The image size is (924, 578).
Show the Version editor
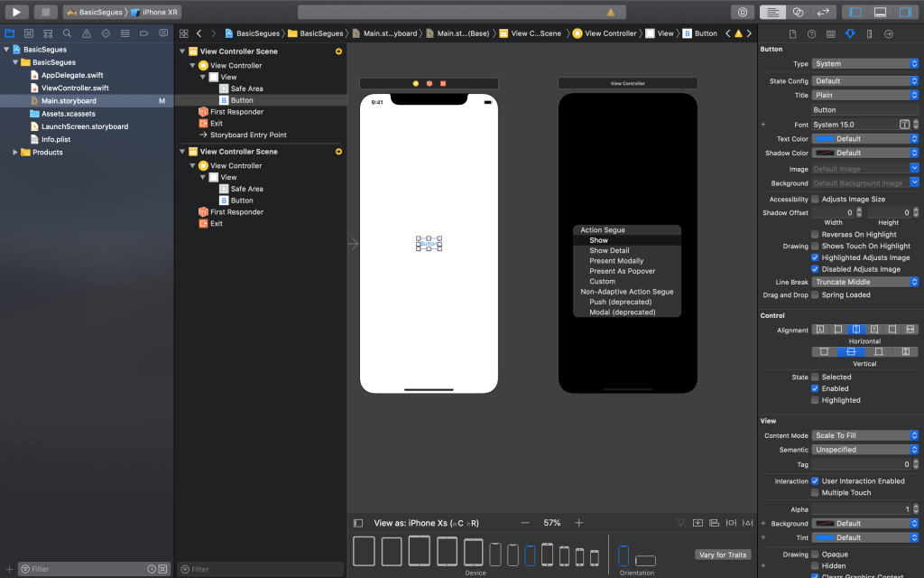[x=823, y=12]
